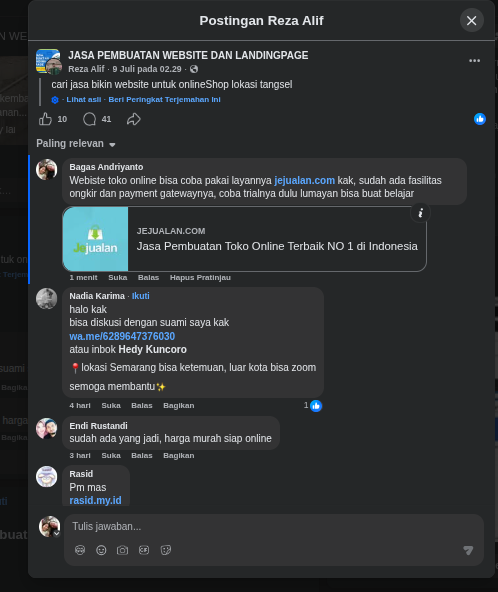Open comments via speech bubble icon
The height and width of the screenshot is (592, 498).
89,119
